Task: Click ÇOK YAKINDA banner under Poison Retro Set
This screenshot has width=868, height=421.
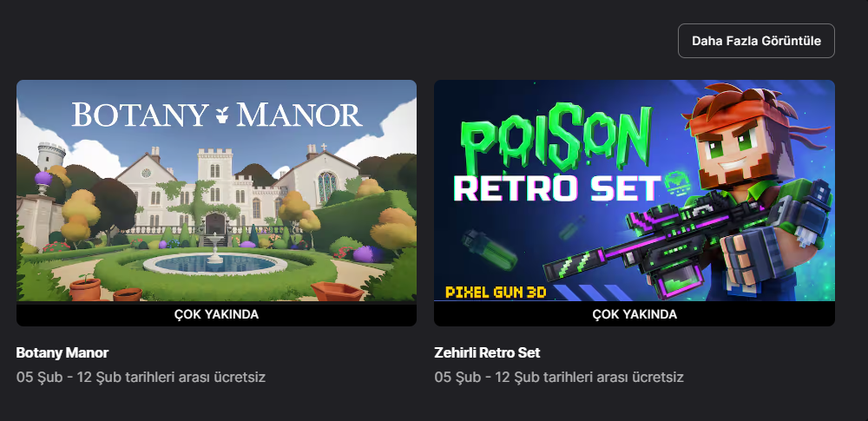Action: coord(635,314)
